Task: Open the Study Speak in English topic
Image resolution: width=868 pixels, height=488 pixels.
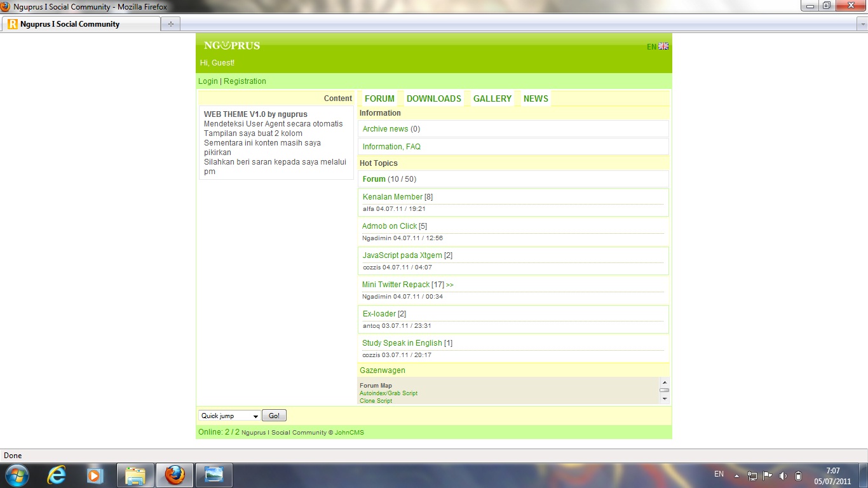Action: tap(402, 343)
